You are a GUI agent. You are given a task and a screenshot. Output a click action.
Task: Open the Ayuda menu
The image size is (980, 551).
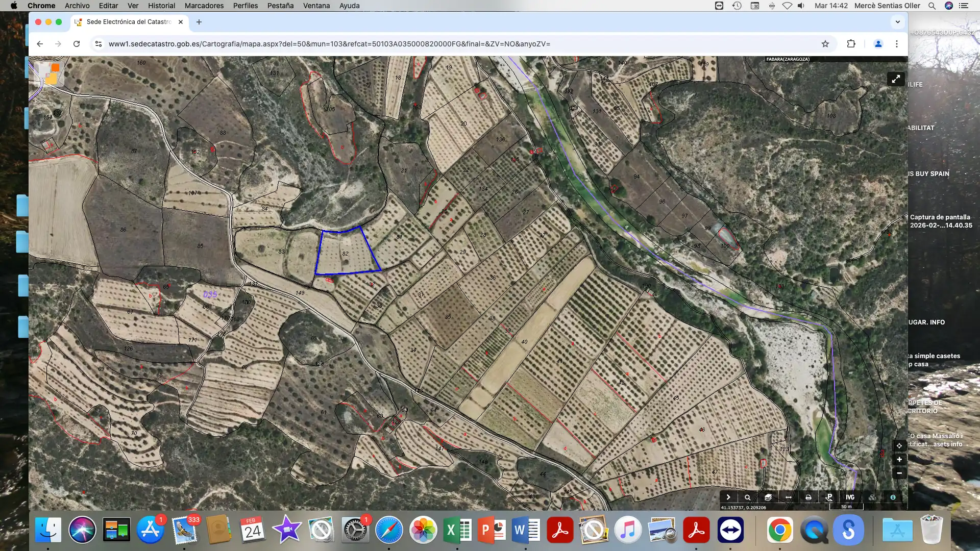350,6
